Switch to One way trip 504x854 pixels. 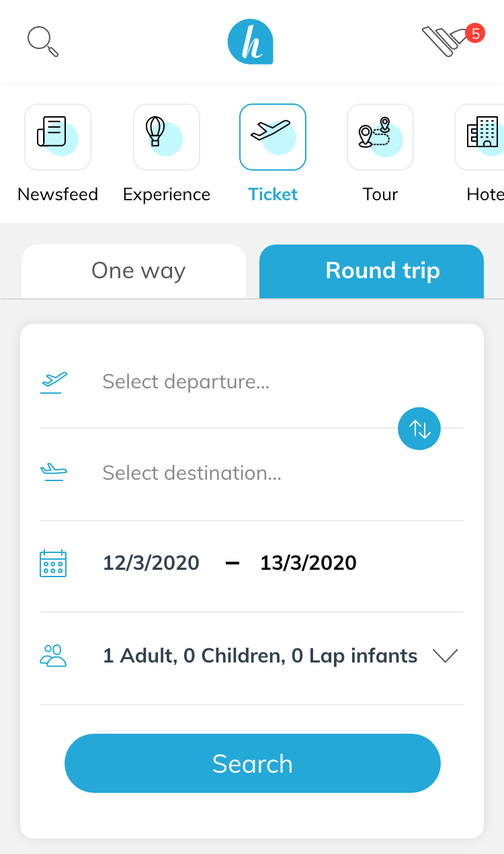click(x=134, y=271)
